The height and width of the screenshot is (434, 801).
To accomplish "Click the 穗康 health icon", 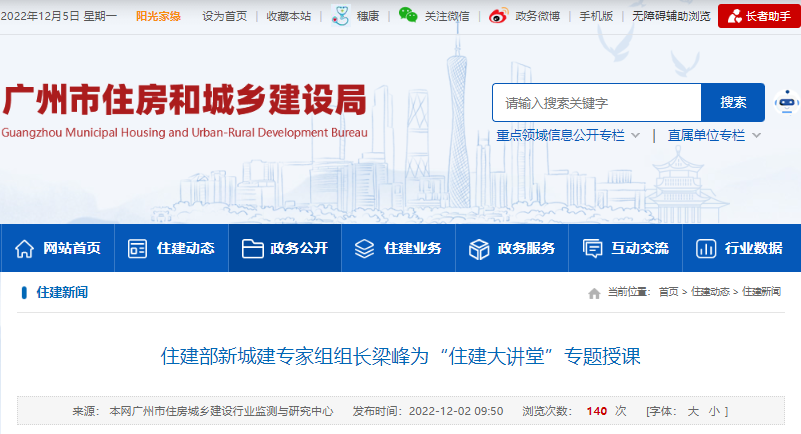I will [342, 15].
